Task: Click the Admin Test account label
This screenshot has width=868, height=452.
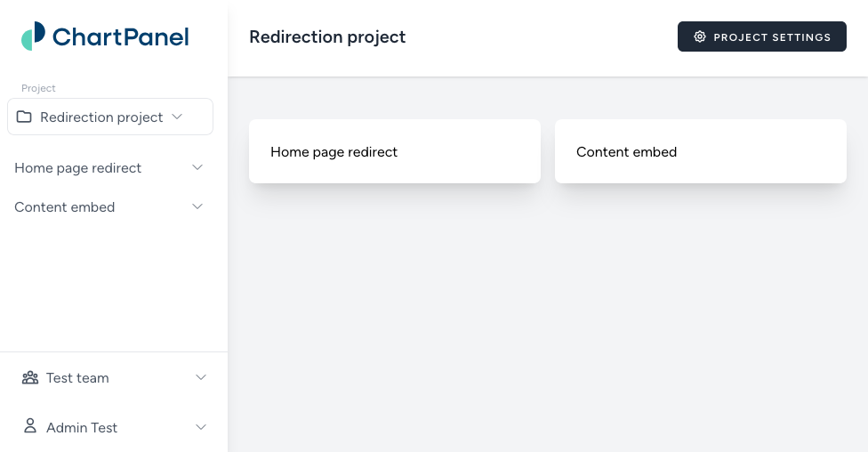Action: coord(82,428)
